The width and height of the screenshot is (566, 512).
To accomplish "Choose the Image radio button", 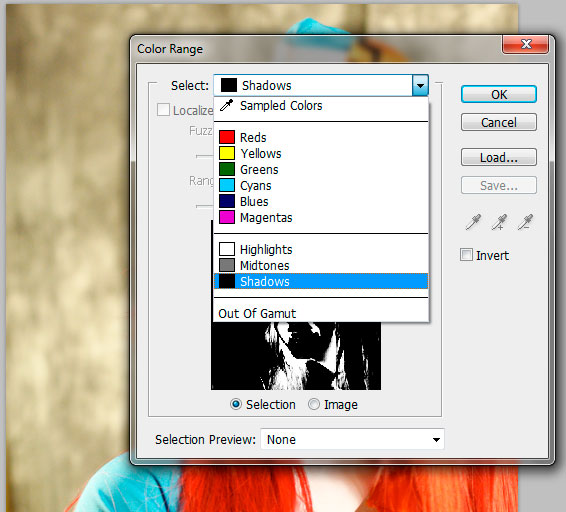I will (x=314, y=404).
